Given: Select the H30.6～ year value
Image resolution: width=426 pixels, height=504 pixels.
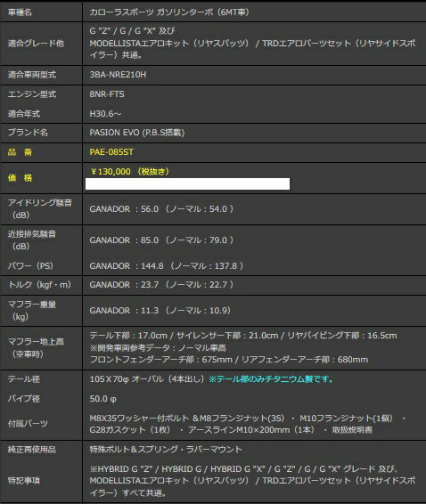Looking at the screenshot, I should [105, 114].
